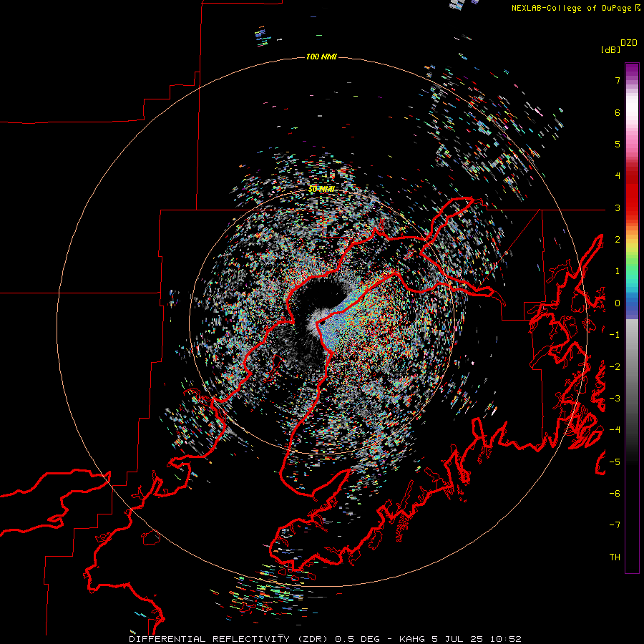Click the TH threshold label on the scale
The width and height of the screenshot is (644, 644).
(615, 557)
